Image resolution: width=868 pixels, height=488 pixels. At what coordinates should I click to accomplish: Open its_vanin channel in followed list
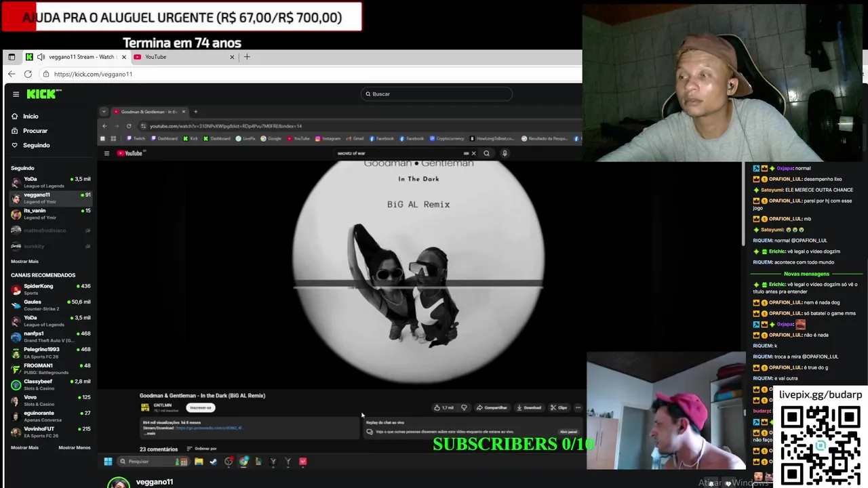[x=51, y=213]
